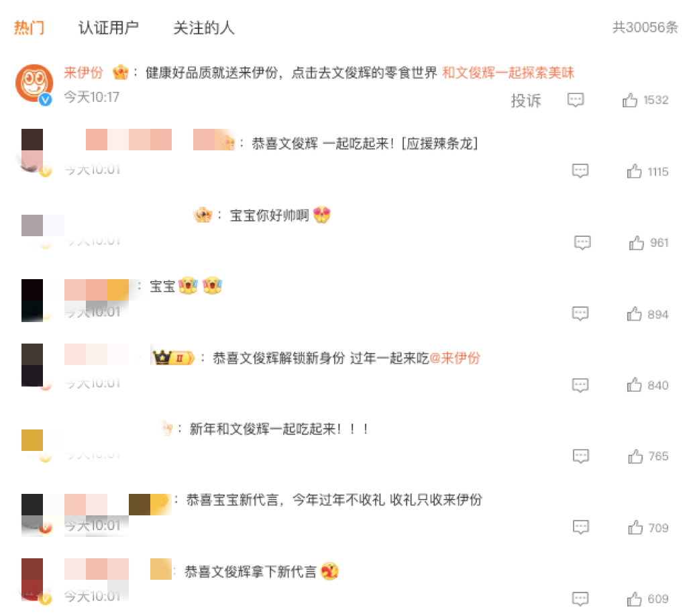
Task: Like the comment with 894 likes
Action: click(634, 314)
